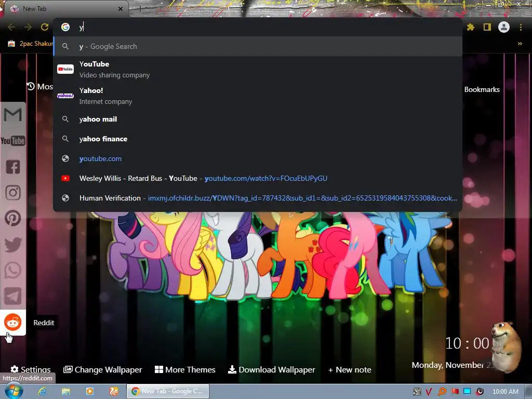This screenshot has height=399, width=532.
Task: Open the Chrome profile avatar
Action: (504, 27)
